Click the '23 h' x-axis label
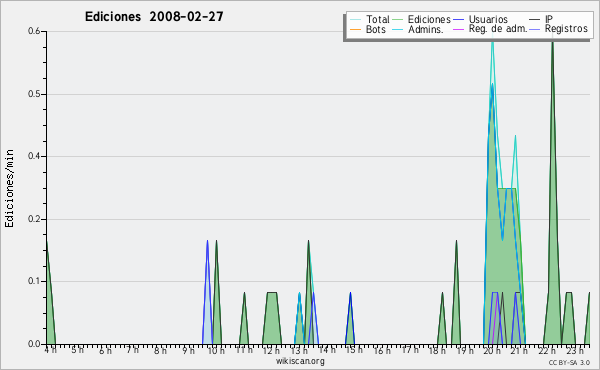600x370 pixels. [x=575, y=350]
